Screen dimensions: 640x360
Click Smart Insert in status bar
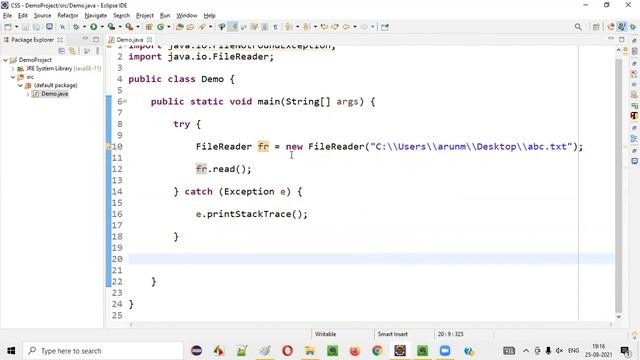[x=393, y=334]
